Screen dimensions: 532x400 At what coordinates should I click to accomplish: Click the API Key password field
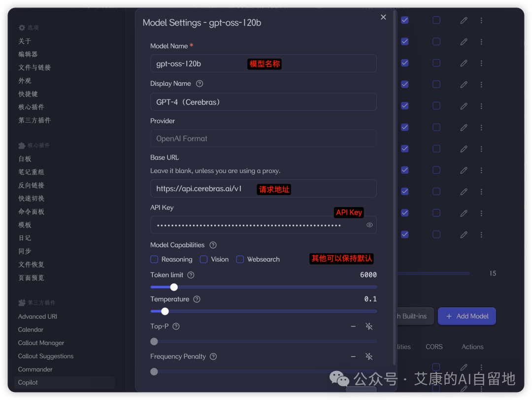[x=263, y=225]
